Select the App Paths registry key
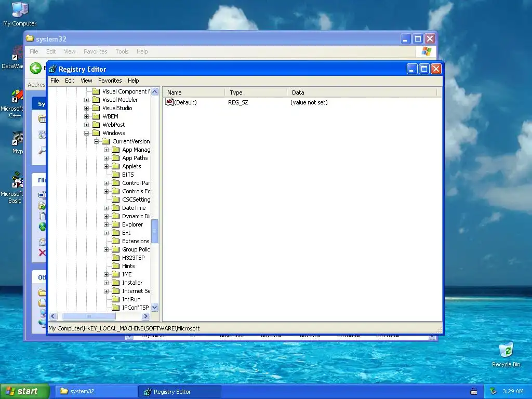 tap(135, 158)
